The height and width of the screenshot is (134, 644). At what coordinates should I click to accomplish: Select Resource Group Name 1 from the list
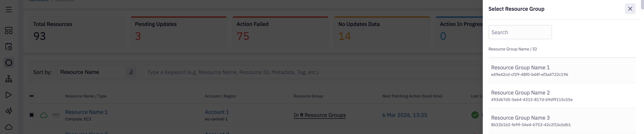[562, 71]
